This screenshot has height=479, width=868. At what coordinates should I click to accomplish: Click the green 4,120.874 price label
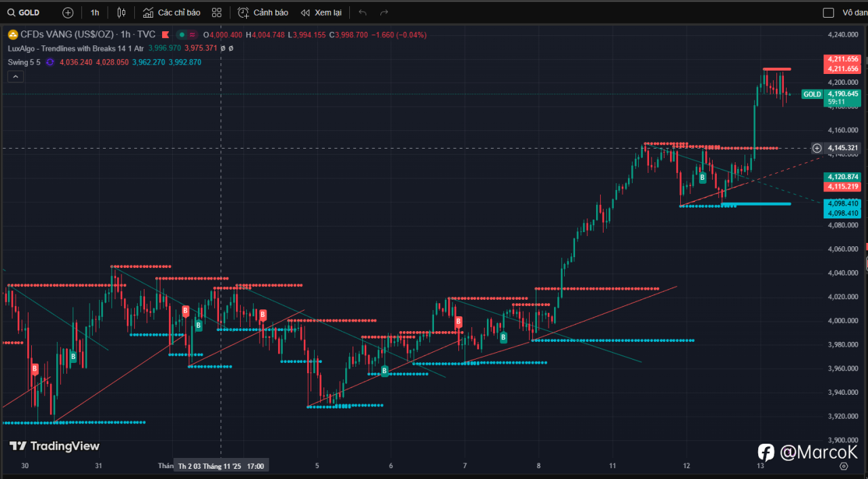pos(843,176)
